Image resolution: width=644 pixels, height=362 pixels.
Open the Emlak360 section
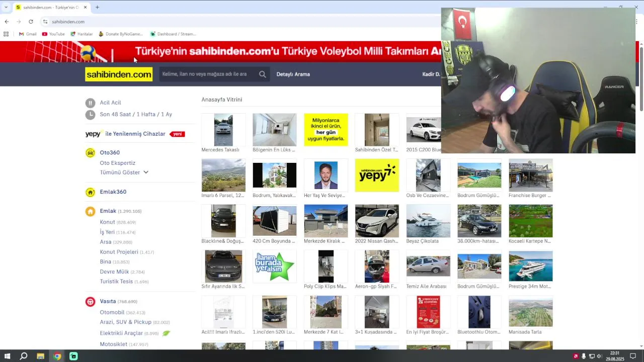[113, 192]
